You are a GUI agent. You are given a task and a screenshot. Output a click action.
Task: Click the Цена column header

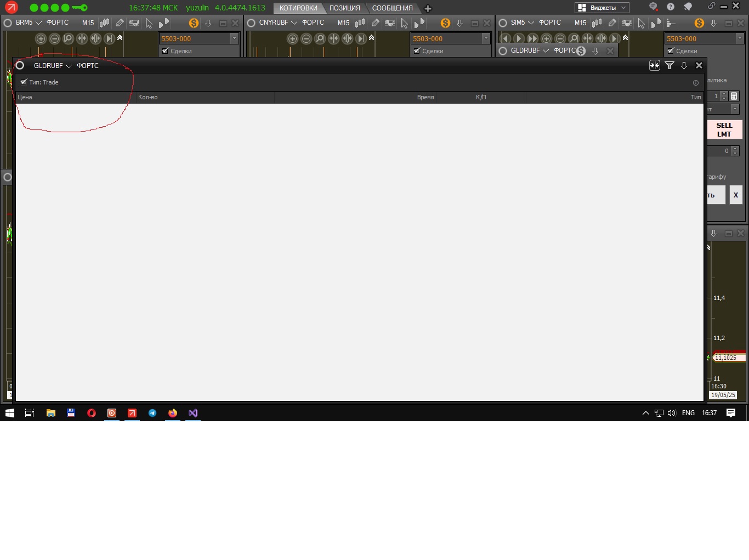[x=25, y=97]
